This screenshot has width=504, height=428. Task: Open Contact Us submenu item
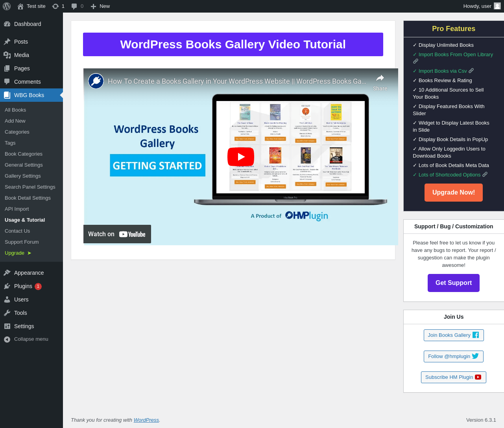(x=31, y=231)
